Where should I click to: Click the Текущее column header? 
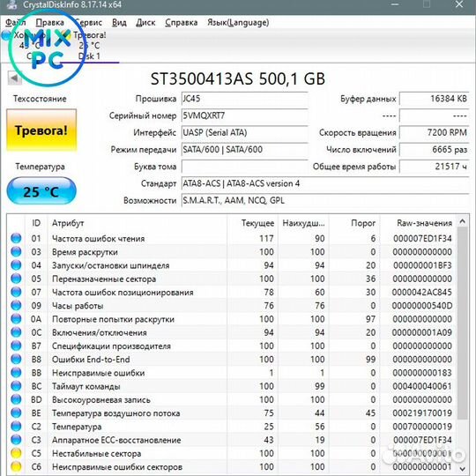252,223
